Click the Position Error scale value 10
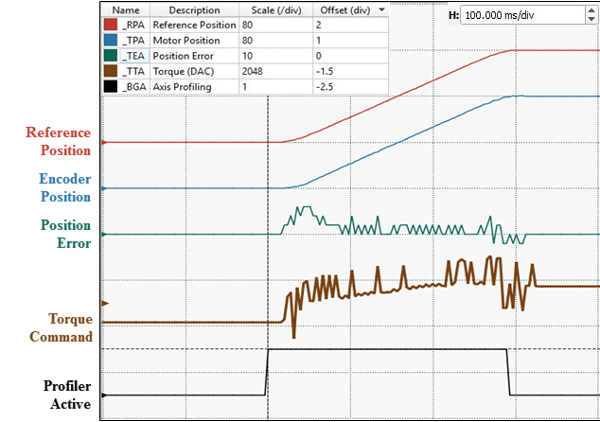 247,55
